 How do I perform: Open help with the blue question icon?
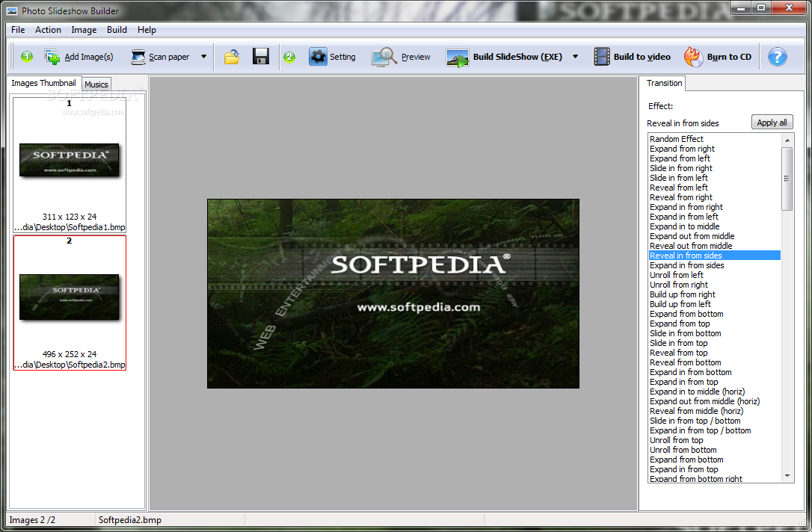(x=778, y=57)
